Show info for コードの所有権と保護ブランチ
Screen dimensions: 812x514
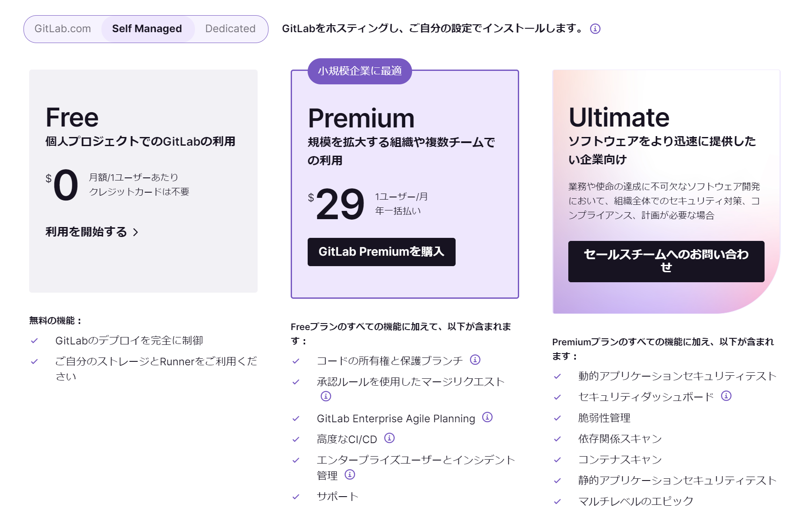tap(475, 360)
